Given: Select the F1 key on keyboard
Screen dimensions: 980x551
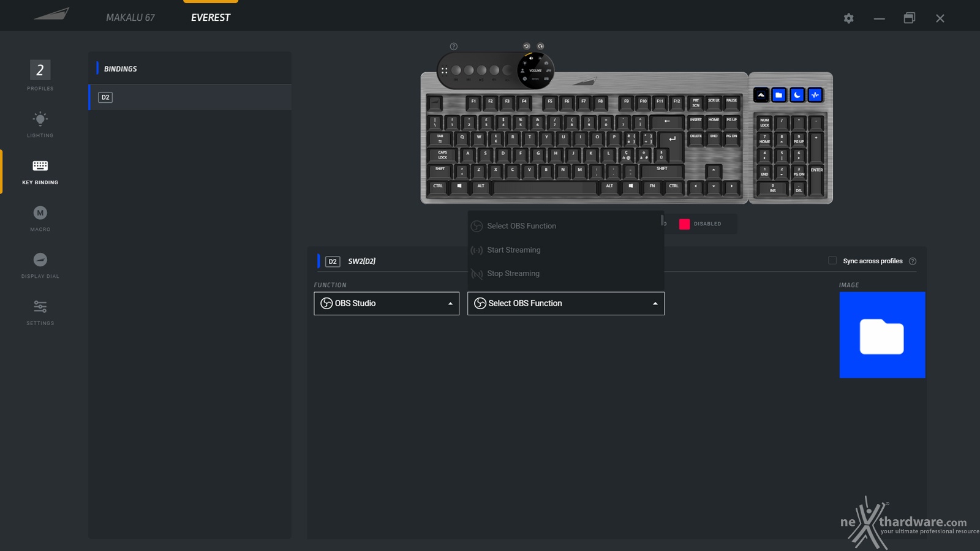Looking at the screenshot, I should (x=473, y=102).
